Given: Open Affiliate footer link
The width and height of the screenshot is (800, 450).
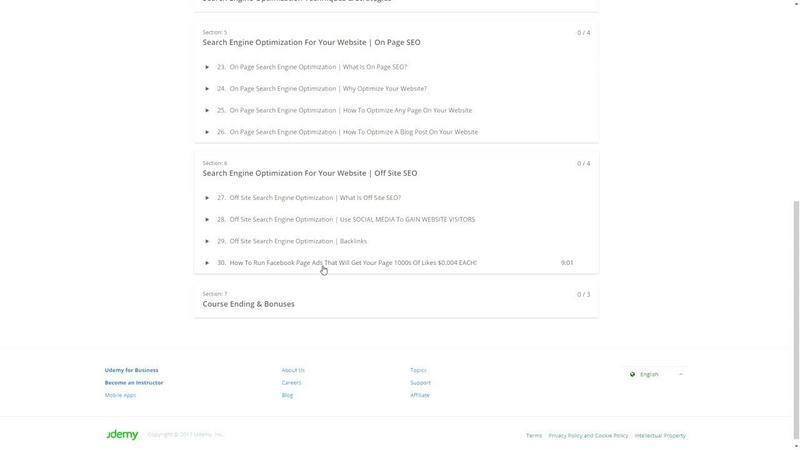Looking at the screenshot, I should click(420, 395).
